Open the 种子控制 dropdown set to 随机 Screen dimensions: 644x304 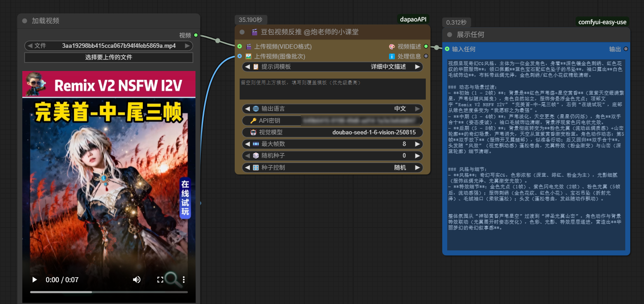coord(332,167)
